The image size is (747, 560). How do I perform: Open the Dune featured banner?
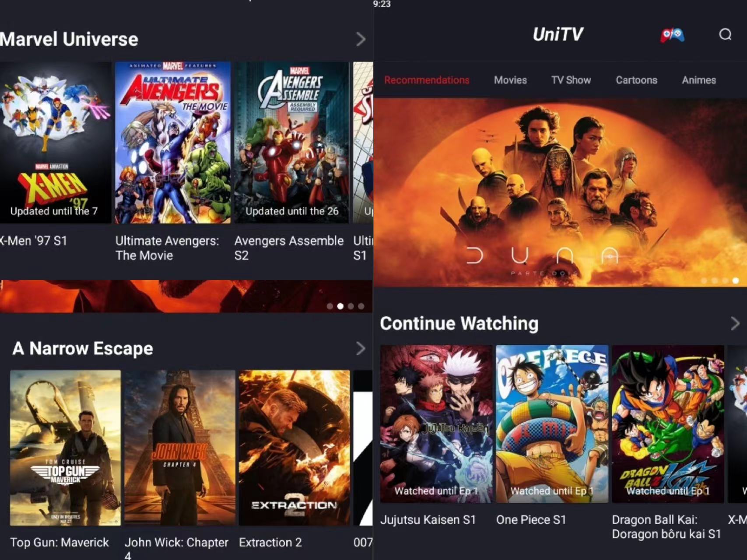tap(560, 192)
